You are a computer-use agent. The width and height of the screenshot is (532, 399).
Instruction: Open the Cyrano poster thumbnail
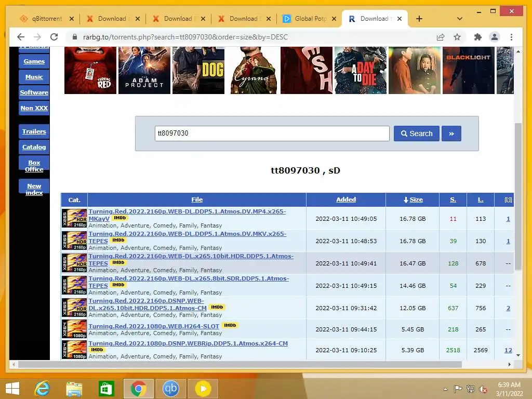click(x=254, y=70)
